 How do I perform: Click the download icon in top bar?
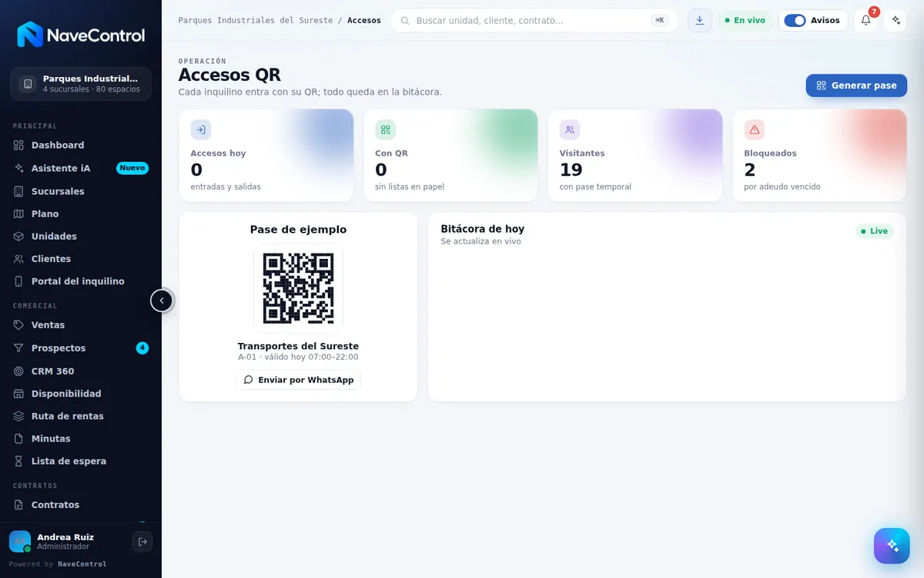click(699, 21)
